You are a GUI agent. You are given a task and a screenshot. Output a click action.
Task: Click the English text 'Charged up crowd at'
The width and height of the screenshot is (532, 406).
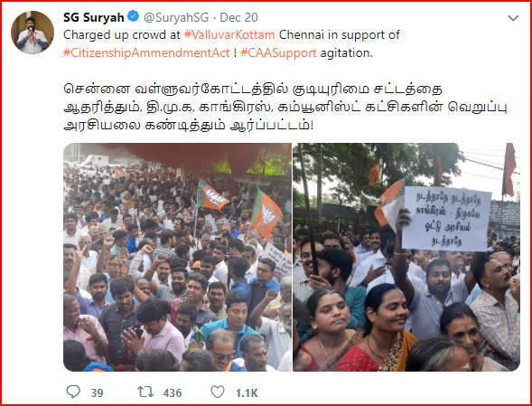point(122,35)
